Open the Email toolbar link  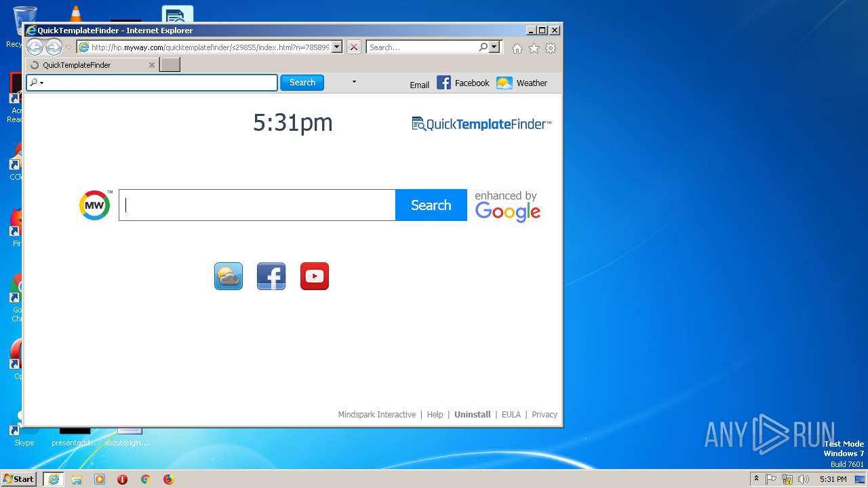420,85
